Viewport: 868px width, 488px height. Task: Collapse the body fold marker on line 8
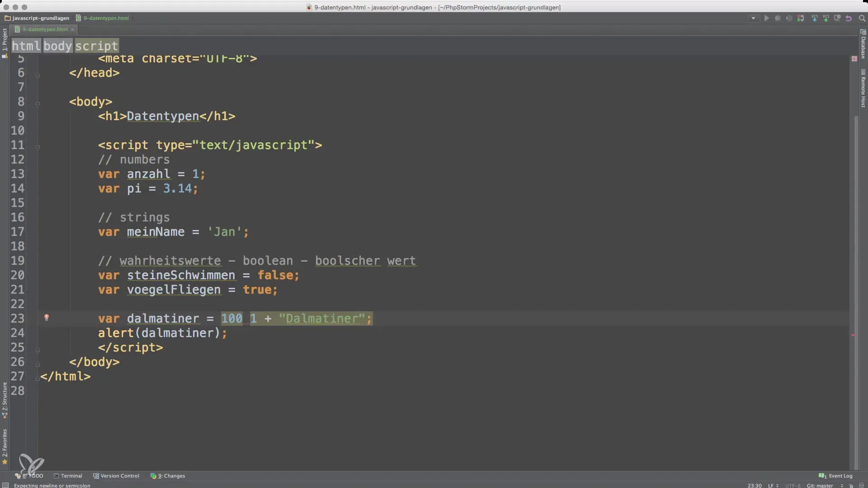[38, 104]
